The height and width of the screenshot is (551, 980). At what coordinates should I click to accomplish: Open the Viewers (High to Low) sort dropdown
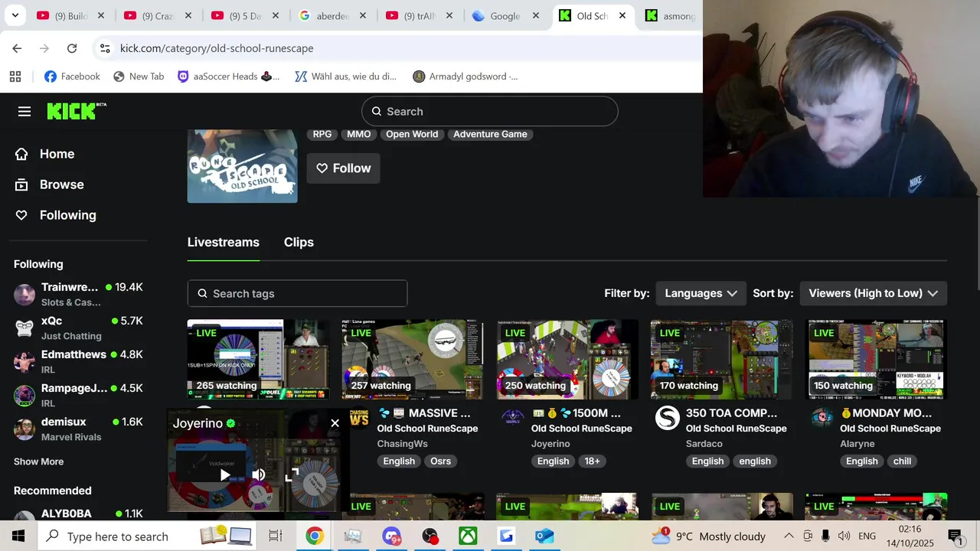pos(873,293)
